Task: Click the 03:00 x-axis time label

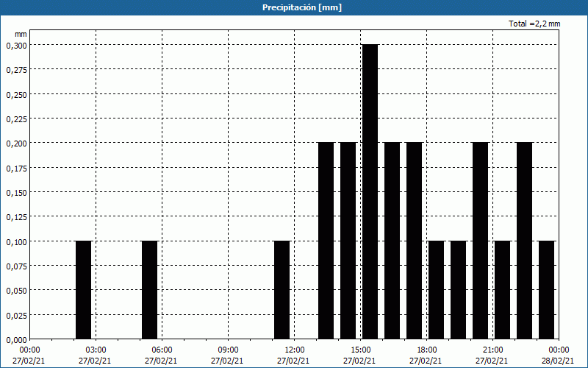Action: pos(96,350)
